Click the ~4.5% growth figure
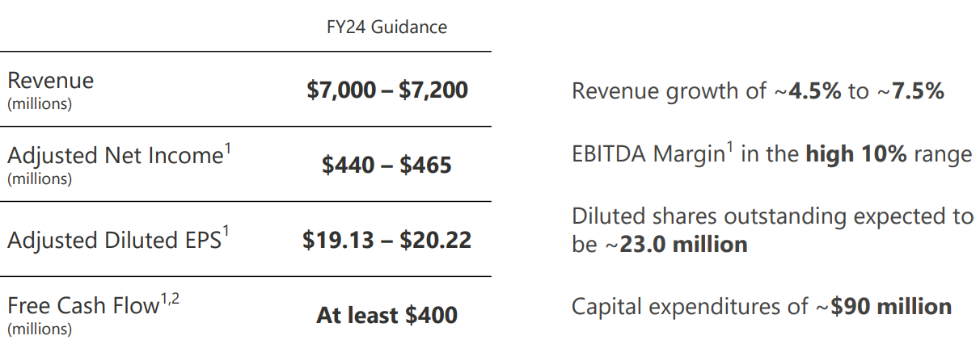The height and width of the screenshot is (344, 980). pyautogui.click(x=807, y=91)
